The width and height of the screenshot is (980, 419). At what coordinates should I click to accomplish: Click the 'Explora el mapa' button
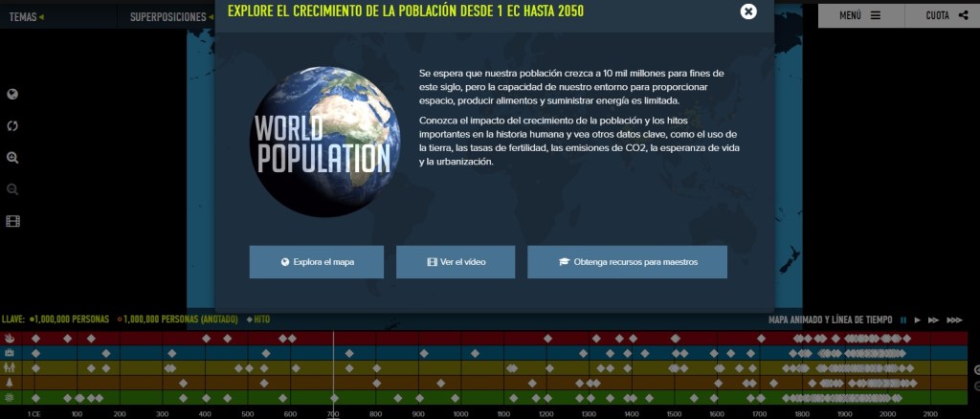[316, 262]
